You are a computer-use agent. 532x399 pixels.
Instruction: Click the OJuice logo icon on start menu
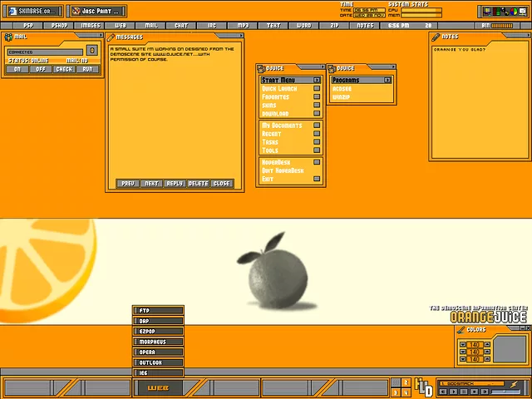click(x=261, y=68)
